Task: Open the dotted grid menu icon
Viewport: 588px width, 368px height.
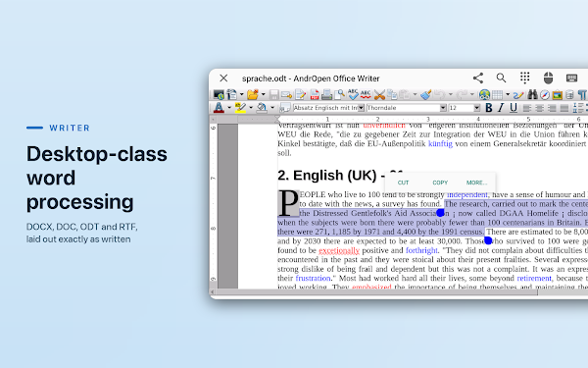Action: [x=525, y=78]
